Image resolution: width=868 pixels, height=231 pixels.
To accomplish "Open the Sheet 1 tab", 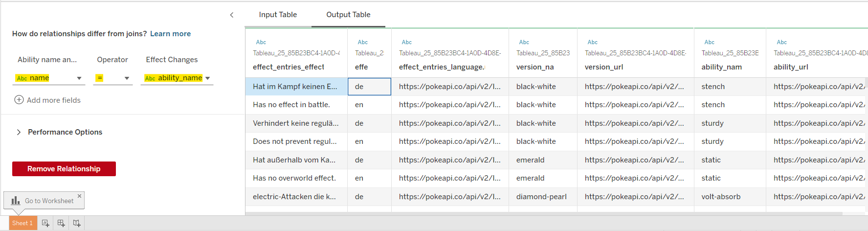I will click(22, 223).
